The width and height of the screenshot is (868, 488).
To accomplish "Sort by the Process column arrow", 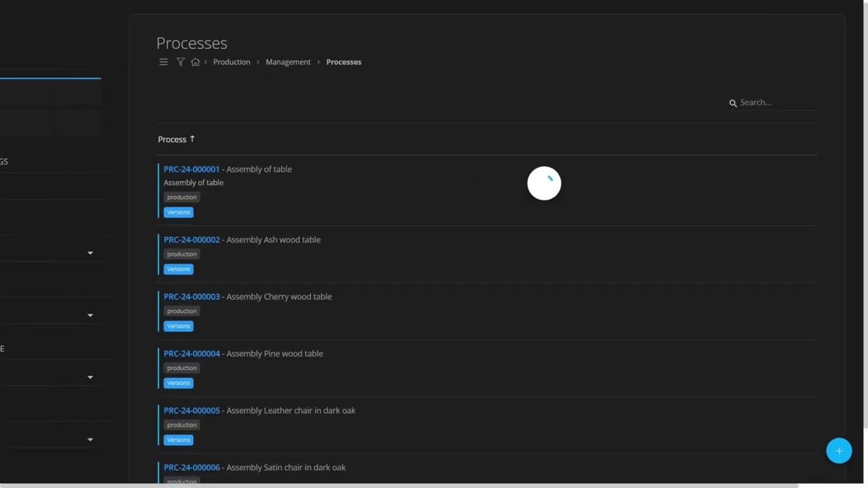I will pos(192,139).
